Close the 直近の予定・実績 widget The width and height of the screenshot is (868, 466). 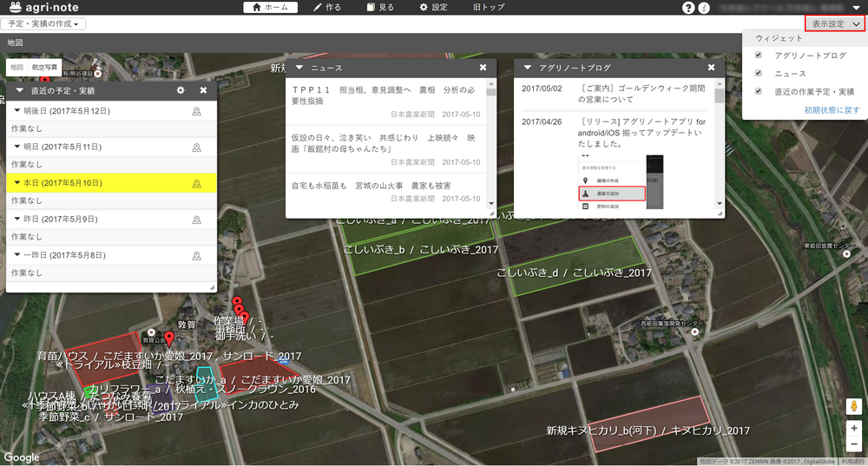203,90
